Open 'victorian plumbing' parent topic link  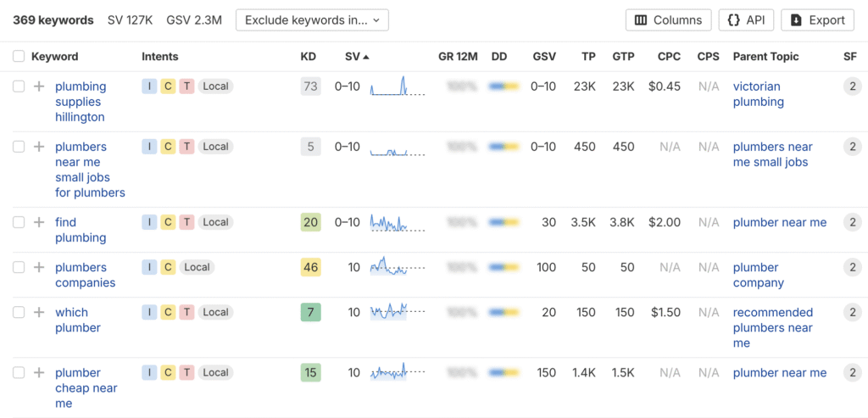click(759, 94)
